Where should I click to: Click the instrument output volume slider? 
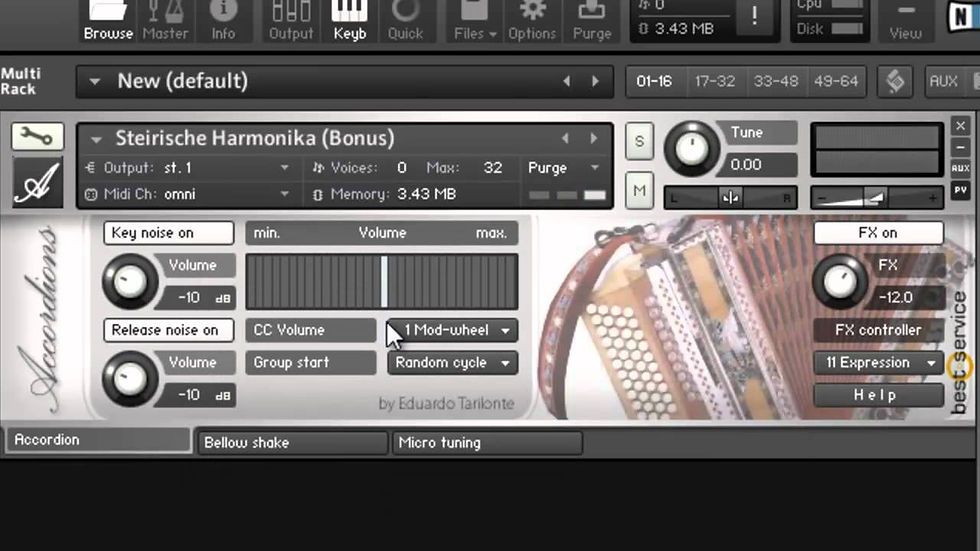(x=877, y=198)
